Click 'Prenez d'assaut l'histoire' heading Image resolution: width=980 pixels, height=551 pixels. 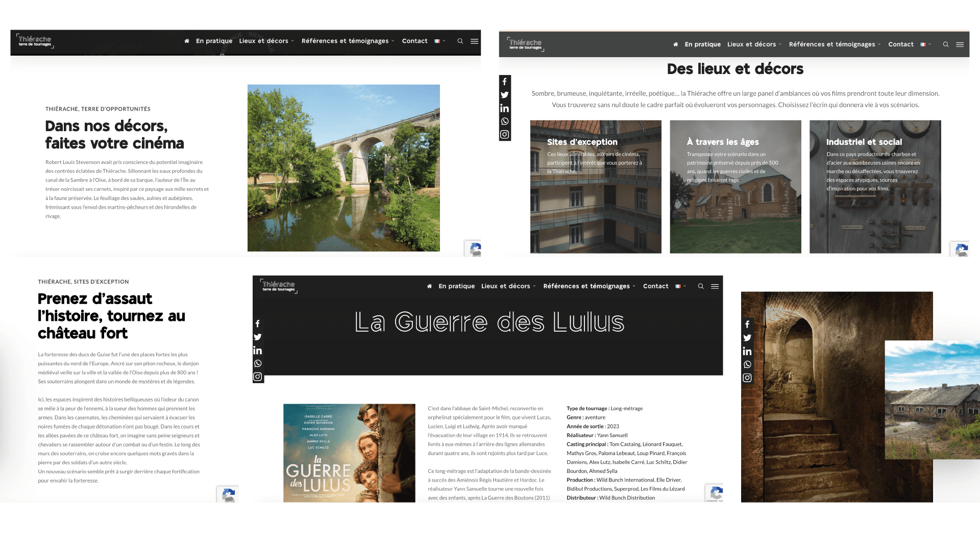pyautogui.click(x=111, y=316)
